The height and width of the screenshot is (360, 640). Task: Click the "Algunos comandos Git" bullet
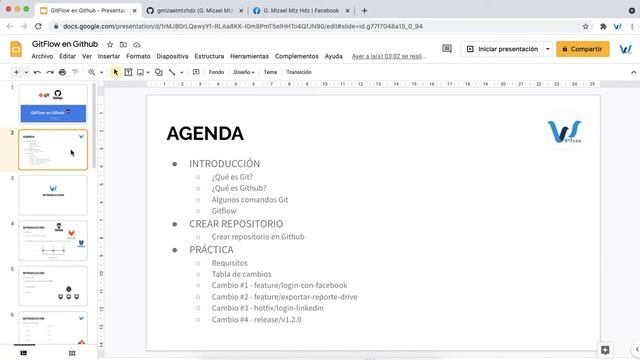click(250, 200)
